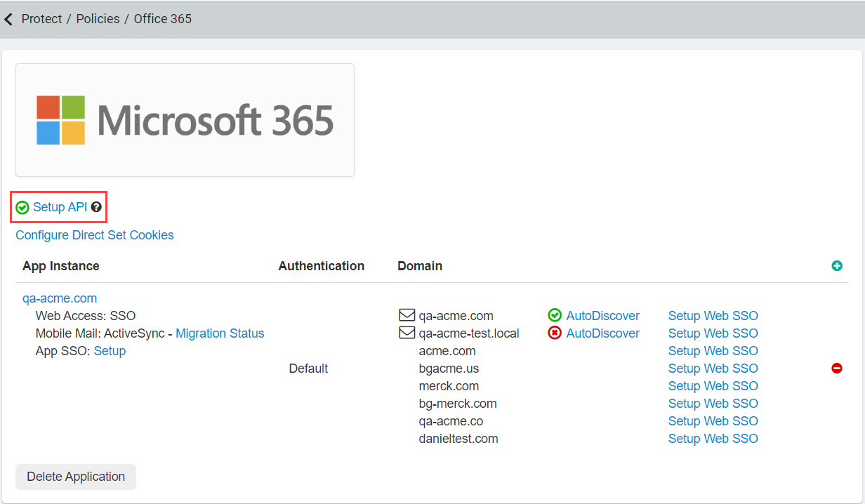Click the red AutoDiscover error icon
Image resolution: width=865 pixels, height=504 pixels.
pos(555,333)
